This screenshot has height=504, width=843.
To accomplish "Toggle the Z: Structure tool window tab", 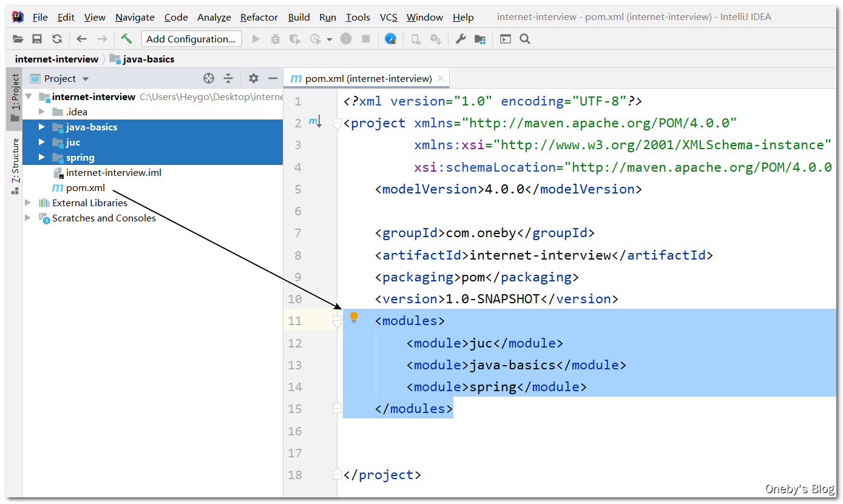I will tap(15, 166).
